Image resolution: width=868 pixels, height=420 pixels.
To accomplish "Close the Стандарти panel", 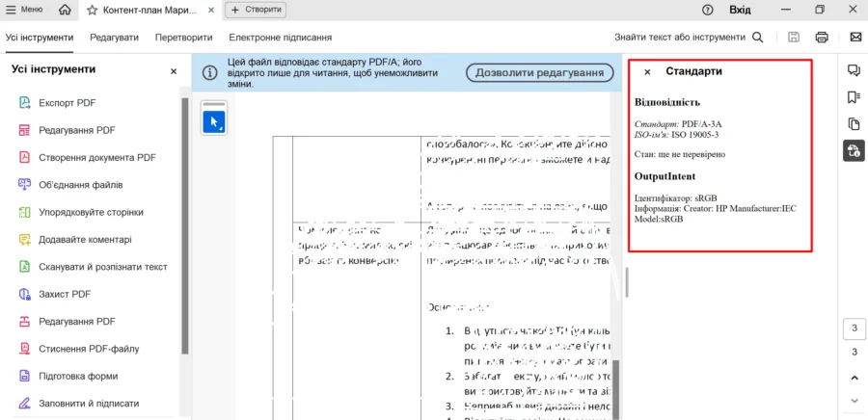I will point(647,72).
